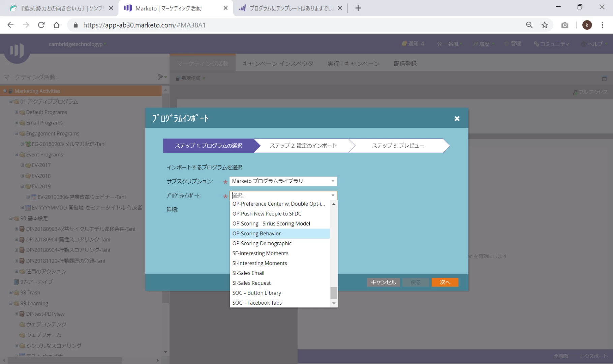The height and width of the screenshot is (364, 613).
Task: Reload the browser page
Action: pos(41,25)
